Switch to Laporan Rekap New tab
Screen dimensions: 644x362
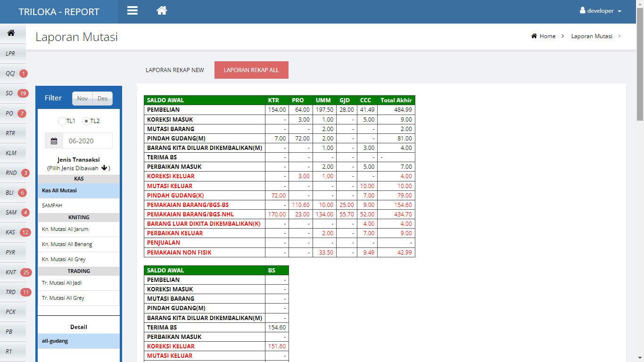click(x=175, y=70)
